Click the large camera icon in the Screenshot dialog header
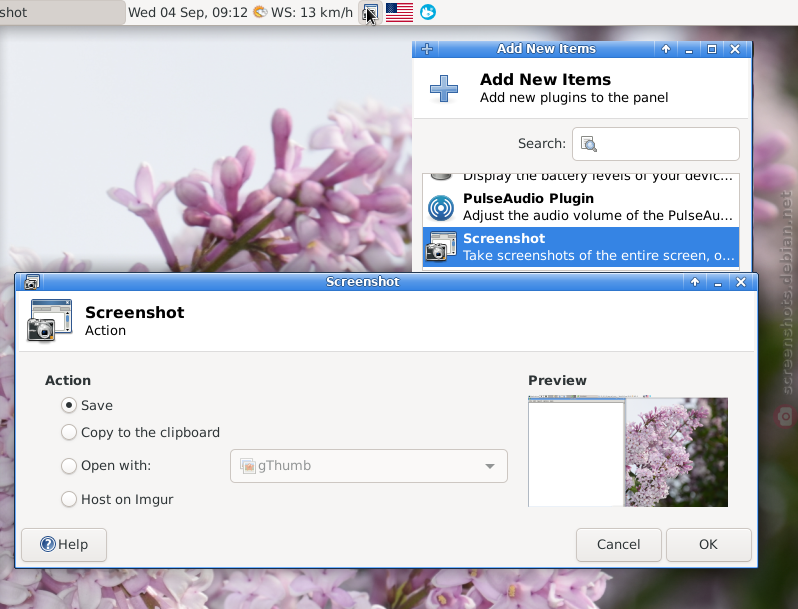This screenshot has height=609, width=798. pyautogui.click(x=49, y=320)
